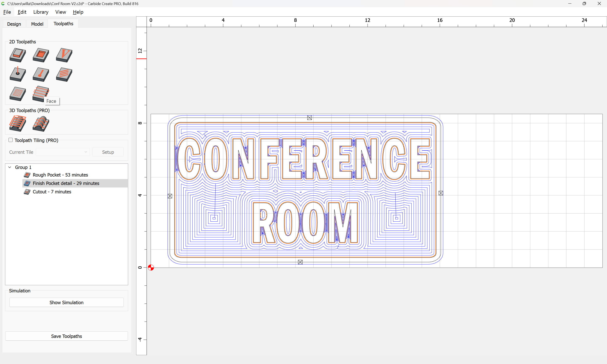Select the Cutout toolpath entry
The width and height of the screenshot is (607, 364).
[52, 192]
